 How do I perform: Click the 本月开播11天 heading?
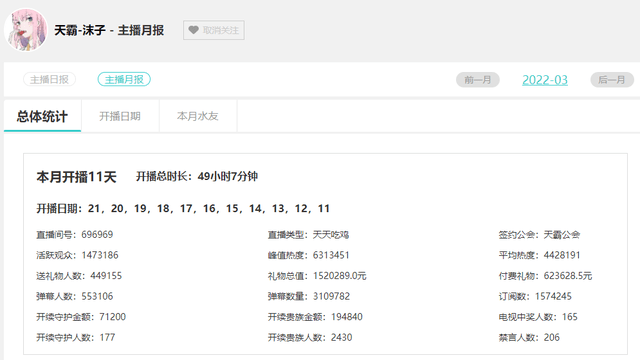(x=76, y=177)
